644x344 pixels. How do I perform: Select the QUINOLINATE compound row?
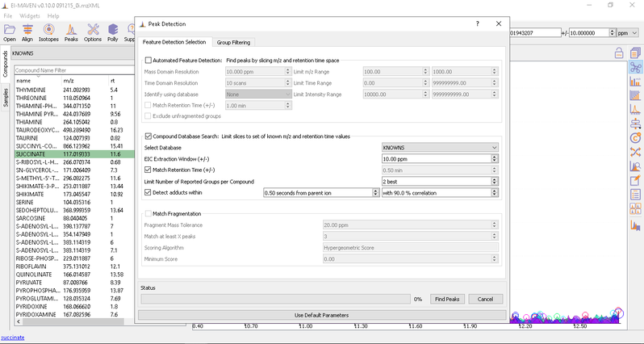74,275
